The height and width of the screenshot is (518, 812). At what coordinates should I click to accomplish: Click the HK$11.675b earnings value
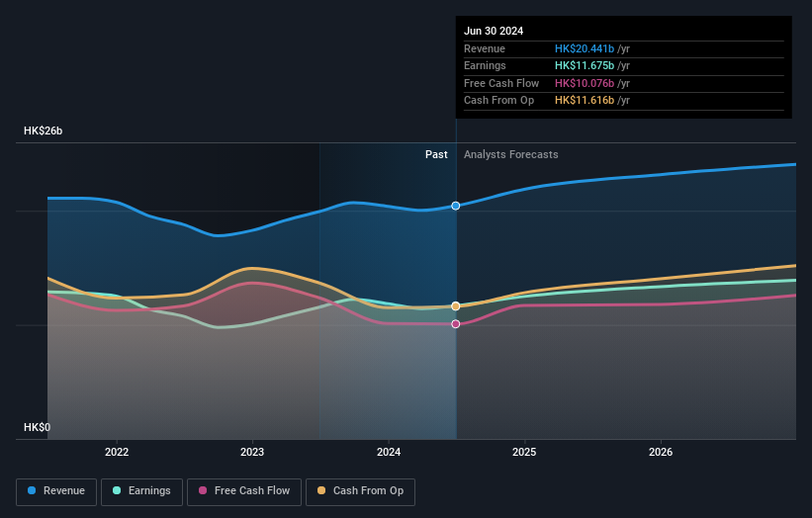[x=585, y=65]
